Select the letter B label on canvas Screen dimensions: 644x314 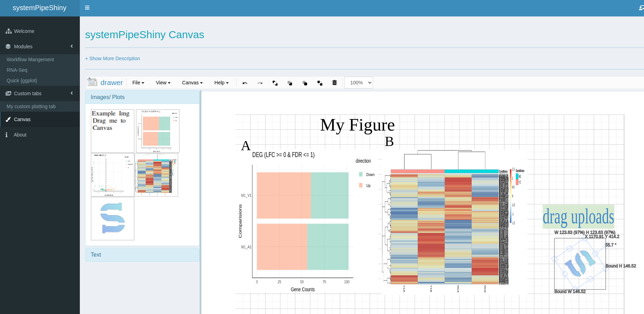tap(389, 142)
